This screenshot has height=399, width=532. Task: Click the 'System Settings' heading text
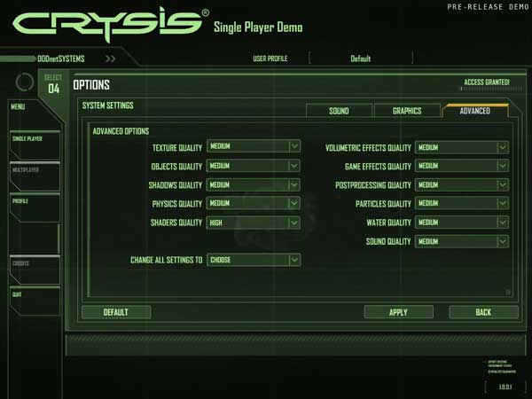pyautogui.click(x=108, y=106)
